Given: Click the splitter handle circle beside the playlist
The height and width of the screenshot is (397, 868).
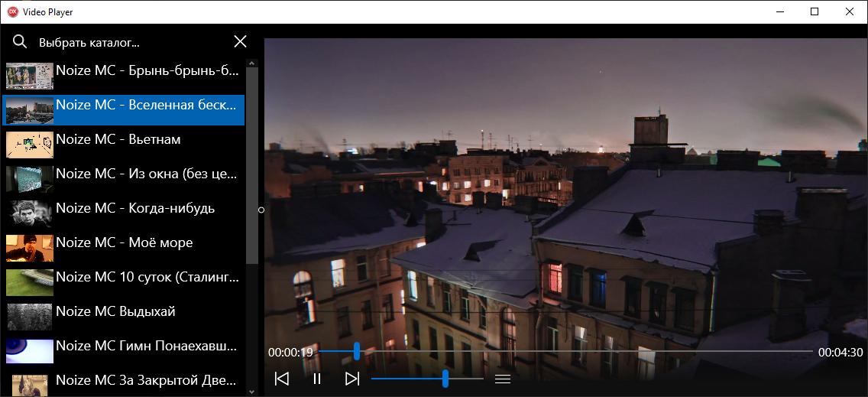Looking at the screenshot, I should pyautogui.click(x=261, y=210).
